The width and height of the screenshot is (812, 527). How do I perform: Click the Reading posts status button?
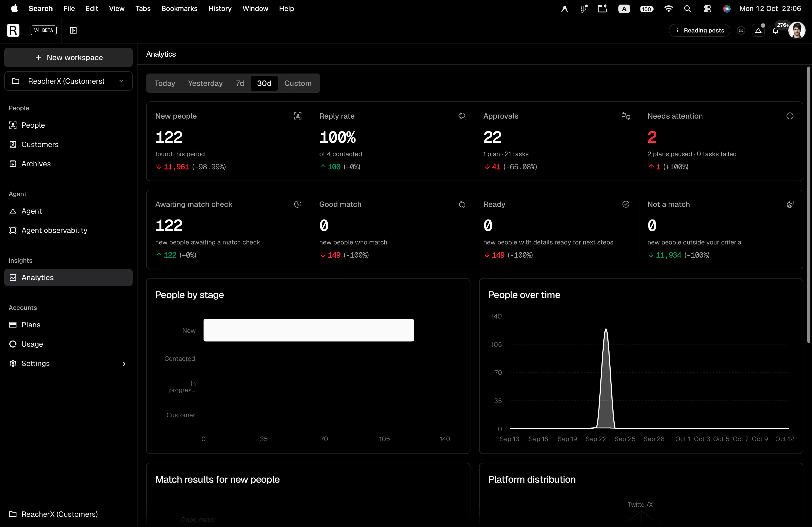coord(699,31)
